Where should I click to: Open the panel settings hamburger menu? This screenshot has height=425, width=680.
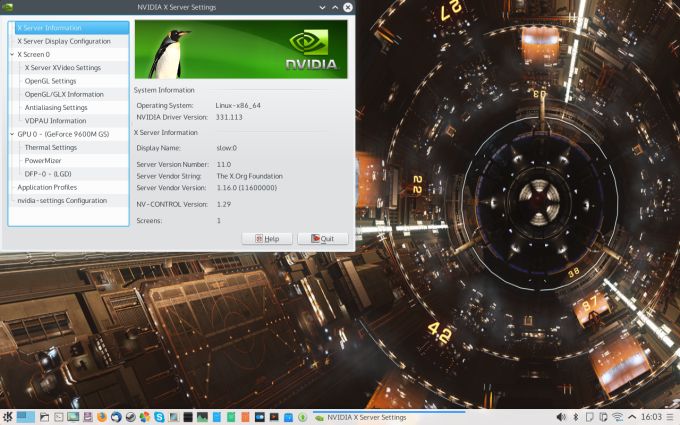pyautogui.click(x=670, y=417)
